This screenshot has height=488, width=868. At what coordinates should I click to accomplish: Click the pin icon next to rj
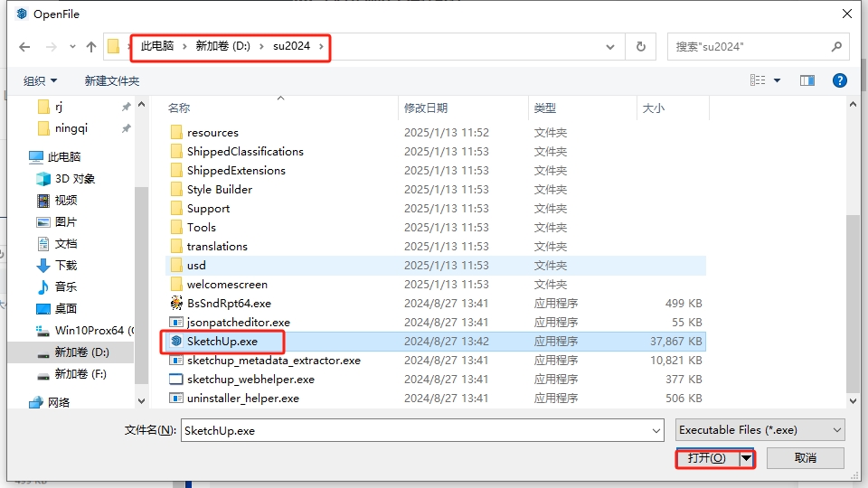click(x=127, y=107)
